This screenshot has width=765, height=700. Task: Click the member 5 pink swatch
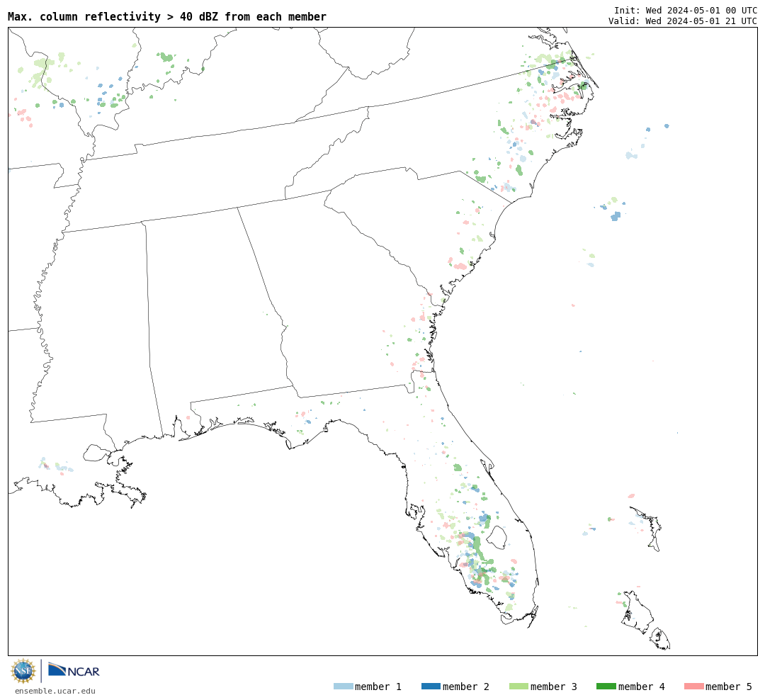(693, 687)
